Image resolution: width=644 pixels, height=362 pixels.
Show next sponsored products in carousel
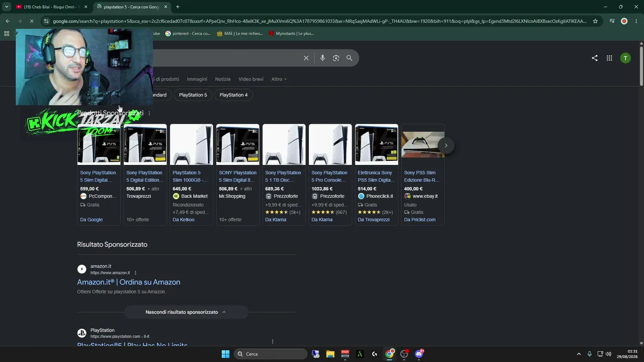446,145
